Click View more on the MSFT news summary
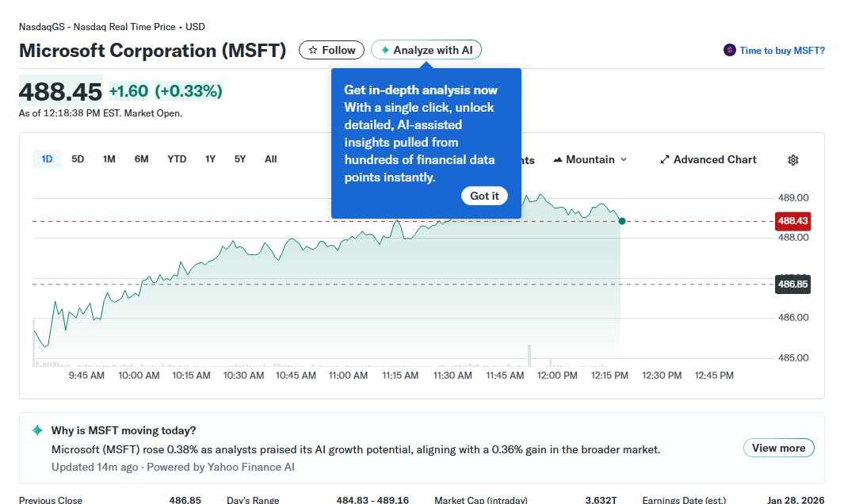Screen dimensions: 844x504 778,448
